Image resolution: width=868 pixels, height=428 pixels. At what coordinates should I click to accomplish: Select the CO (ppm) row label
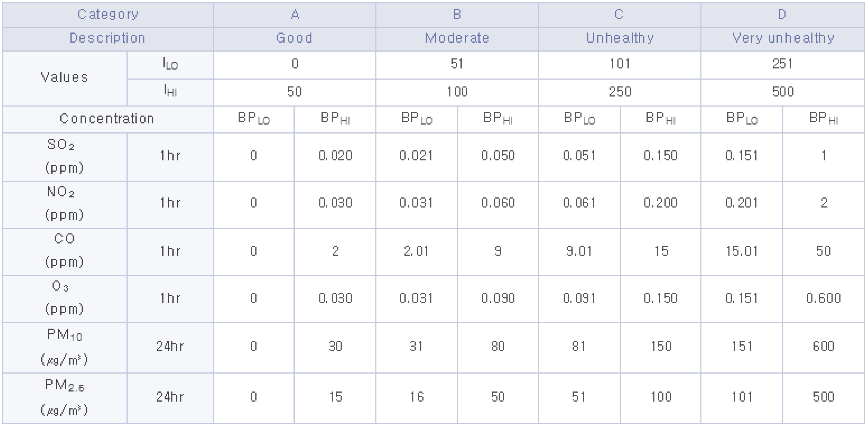pyautogui.click(x=64, y=251)
